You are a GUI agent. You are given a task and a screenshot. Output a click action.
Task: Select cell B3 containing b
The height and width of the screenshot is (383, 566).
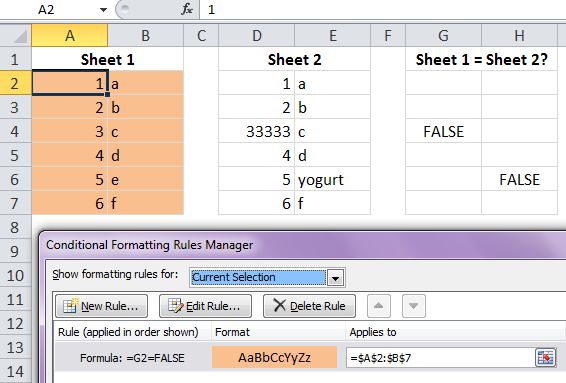point(145,108)
